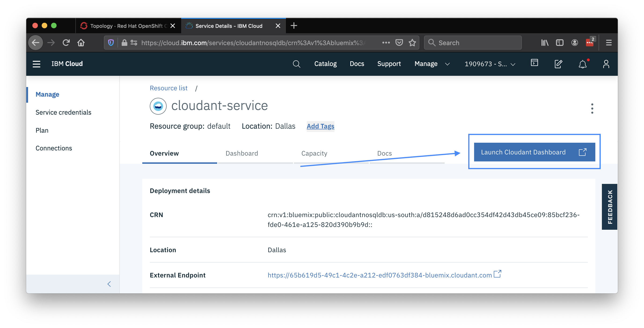Screen dimensions: 644x328
Task: Click the site security padlock icon
Action: [124, 43]
